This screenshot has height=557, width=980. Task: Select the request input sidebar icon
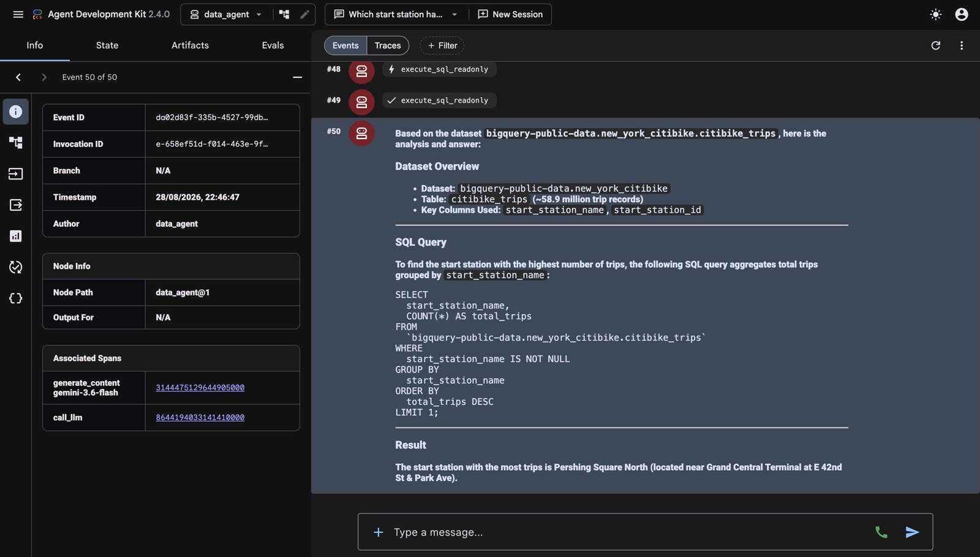tap(15, 174)
